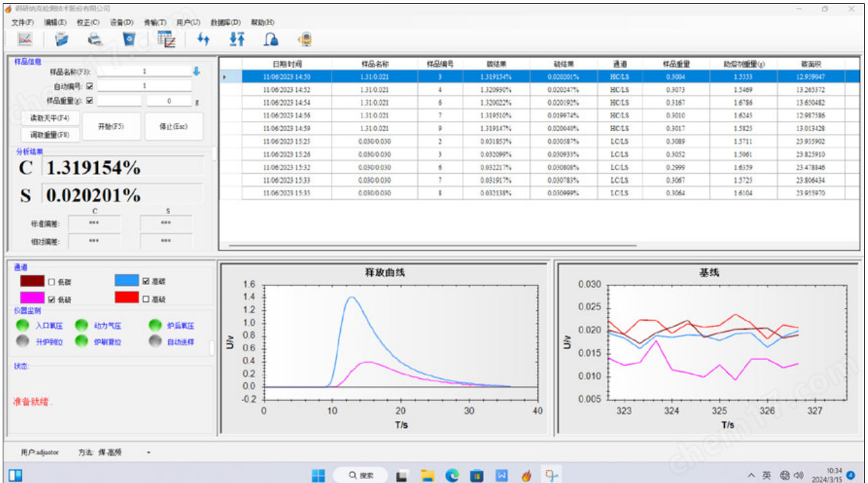Click the 碳结果 column header
Screen dimensions: 868x483
pos(496,63)
